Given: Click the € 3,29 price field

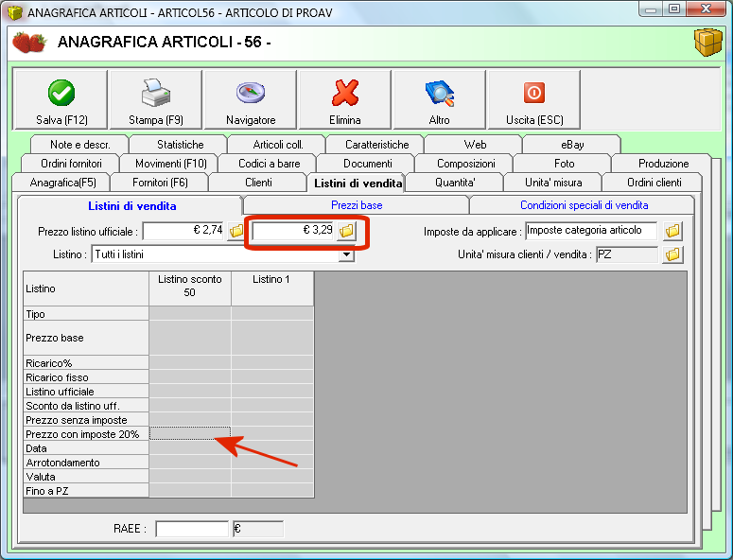Looking at the screenshot, I should 293,231.
